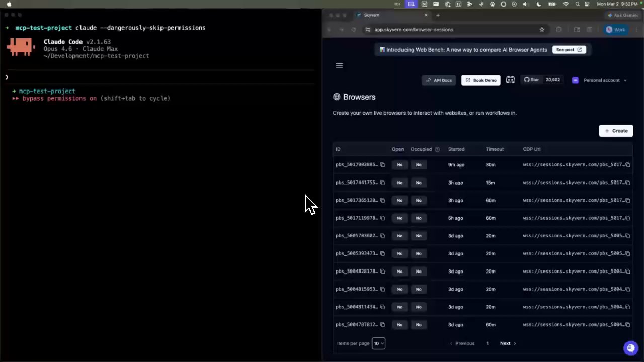Close the Skyvern tab
644x362 pixels.
pyautogui.click(x=426, y=15)
